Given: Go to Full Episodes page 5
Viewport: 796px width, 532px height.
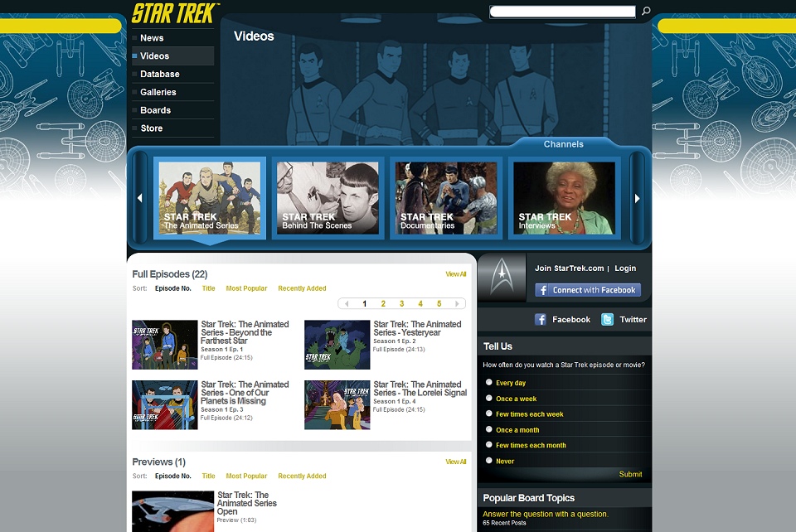Looking at the screenshot, I should click(439, 304).
